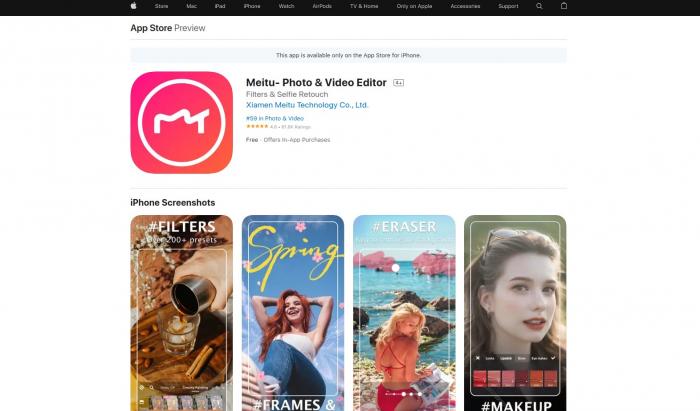Click the #59 in Photo & Video link
Viewport: 700px width, 411px height.
[275, 118]
